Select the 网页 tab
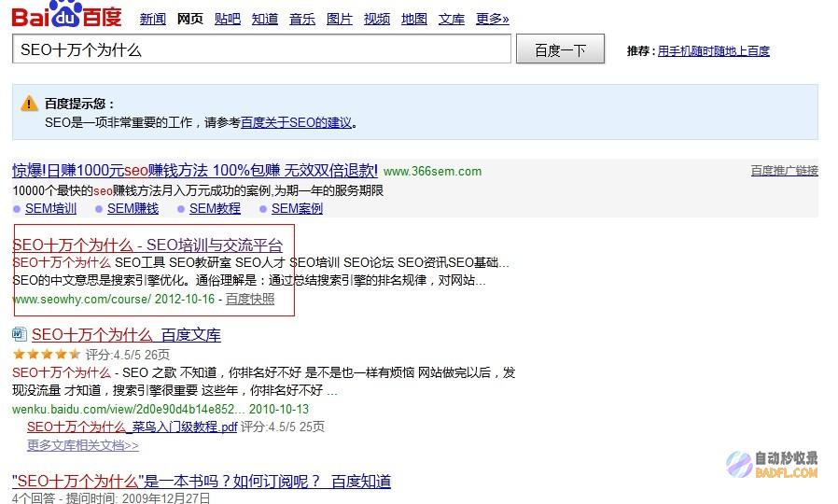This screenshot has height=504, width=838. 190,19
